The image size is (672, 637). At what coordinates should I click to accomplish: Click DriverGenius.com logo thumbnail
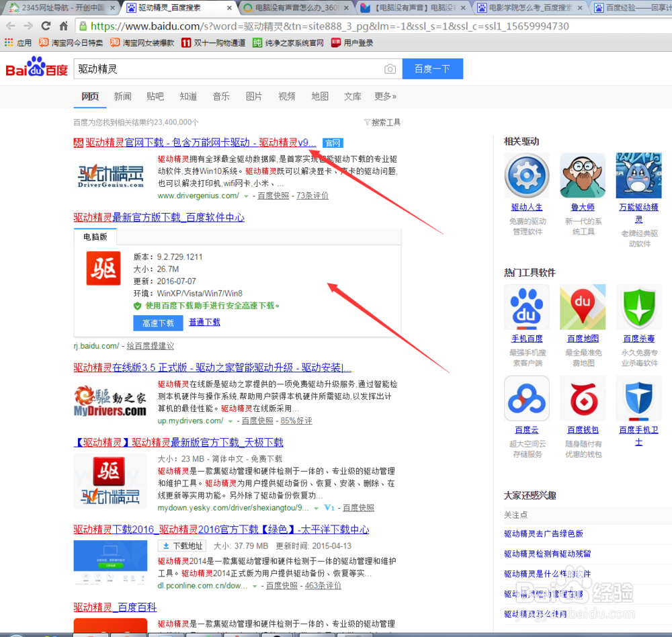point(111,177)
